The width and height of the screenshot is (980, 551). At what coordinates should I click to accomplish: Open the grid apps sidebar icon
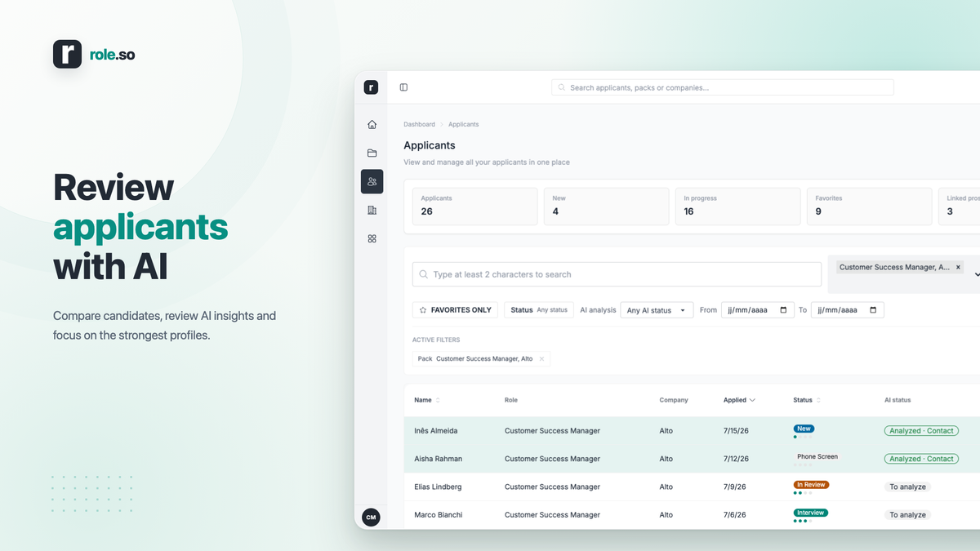[x=372, y=238]
